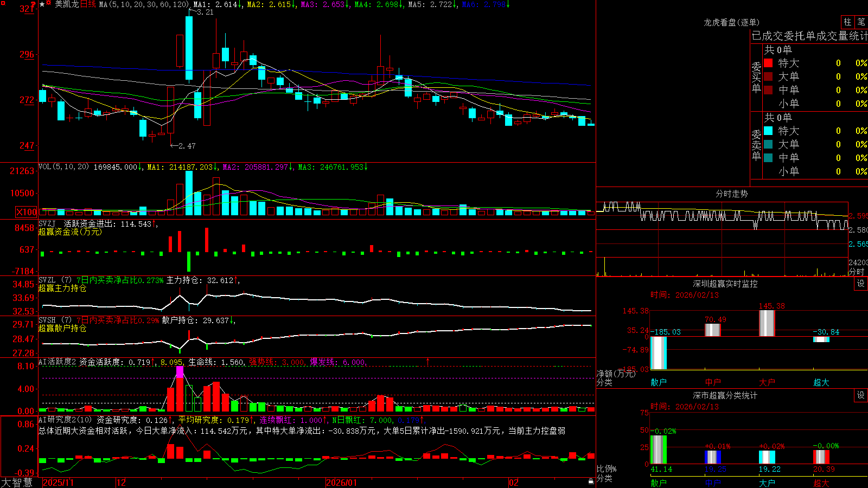The image size is (868, 488).
Task: Click the 大户 ratio bar labeled 19.22
Action: coord(767,457)
